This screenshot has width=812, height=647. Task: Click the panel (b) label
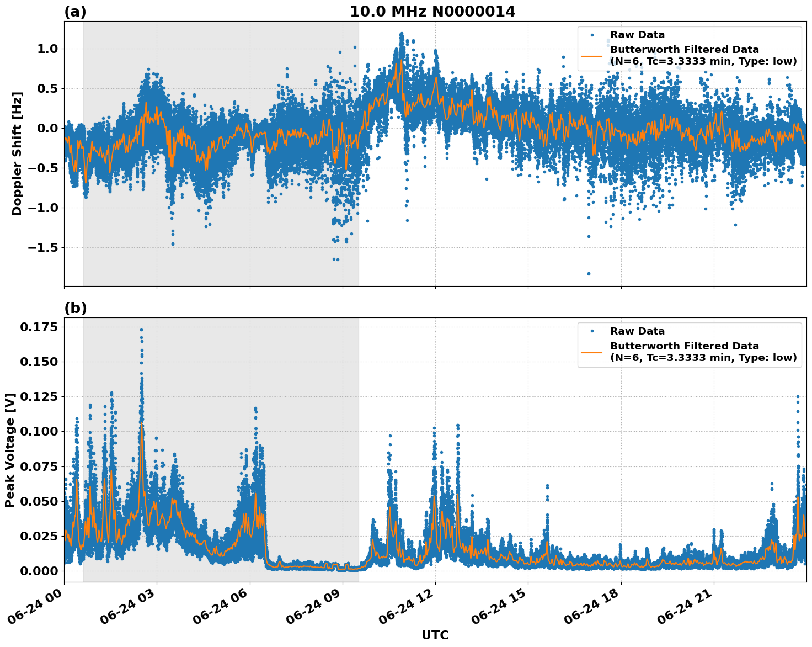click(x=77, y=307)
